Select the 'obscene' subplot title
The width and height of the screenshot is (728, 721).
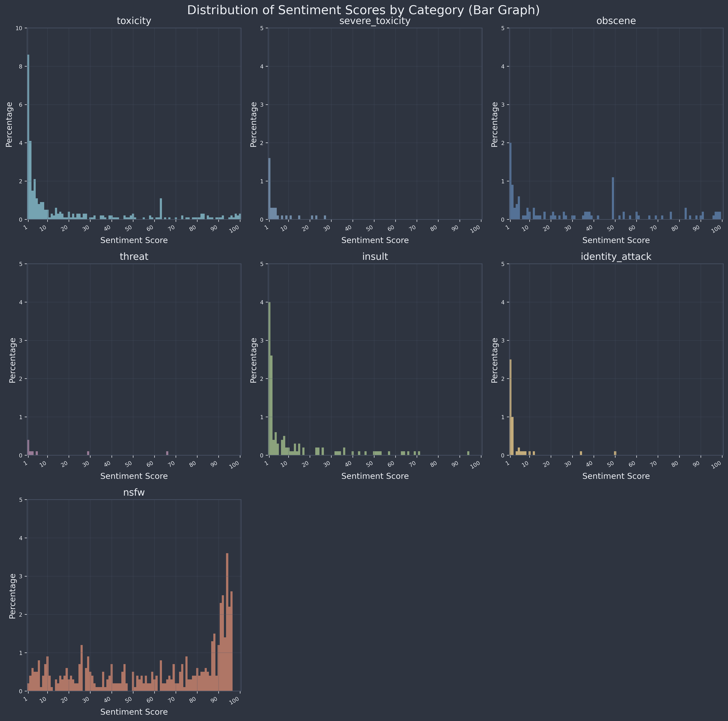[616, 21]
